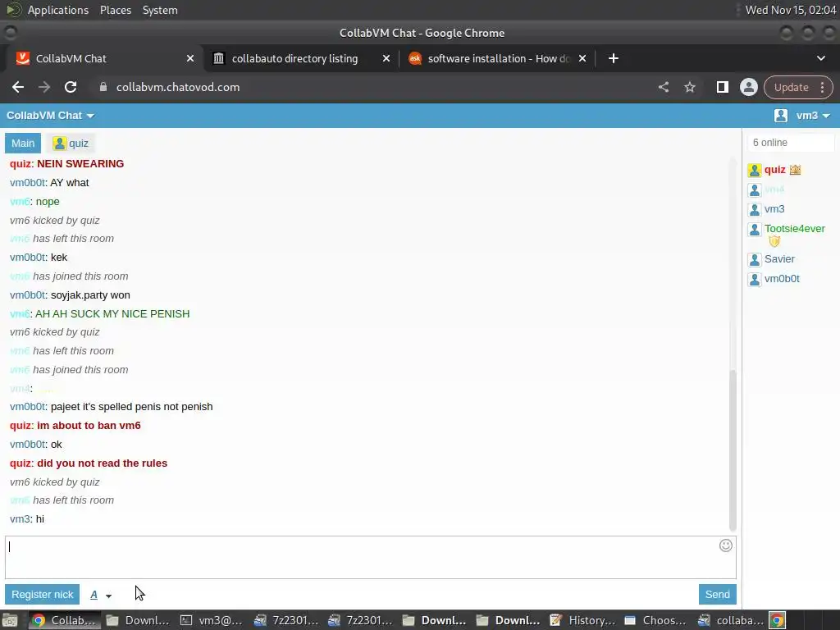Toggle the Chrome side panel icon

(x=722, y=87)
